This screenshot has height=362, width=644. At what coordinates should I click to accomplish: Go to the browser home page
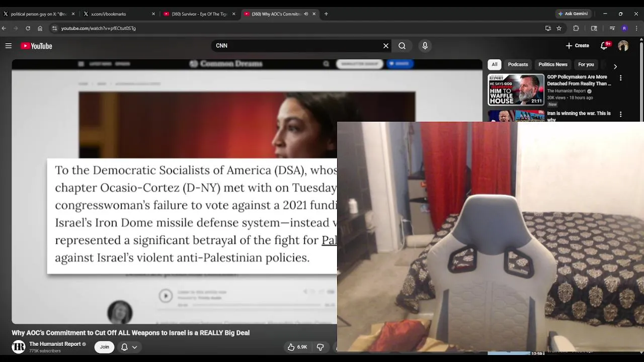(40, 28)
